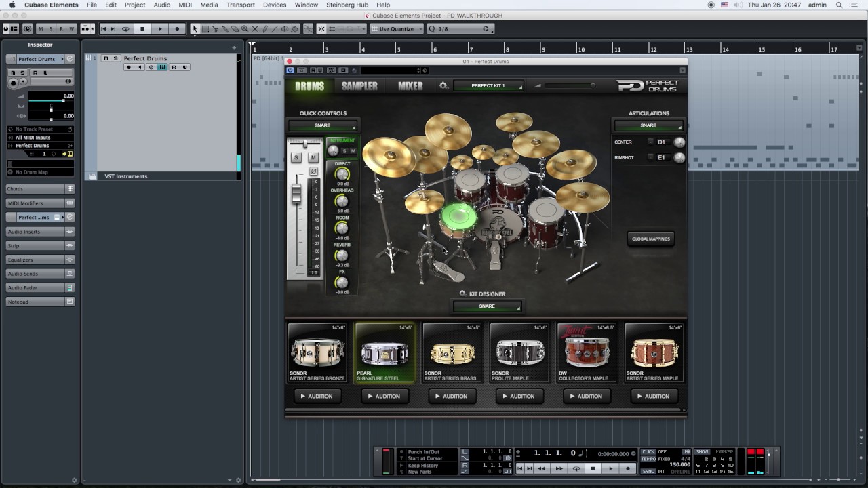Audition the Sonor Artist Series Brass snare
The height and width of the screenshot is (488, 868).
pos(452,396)
